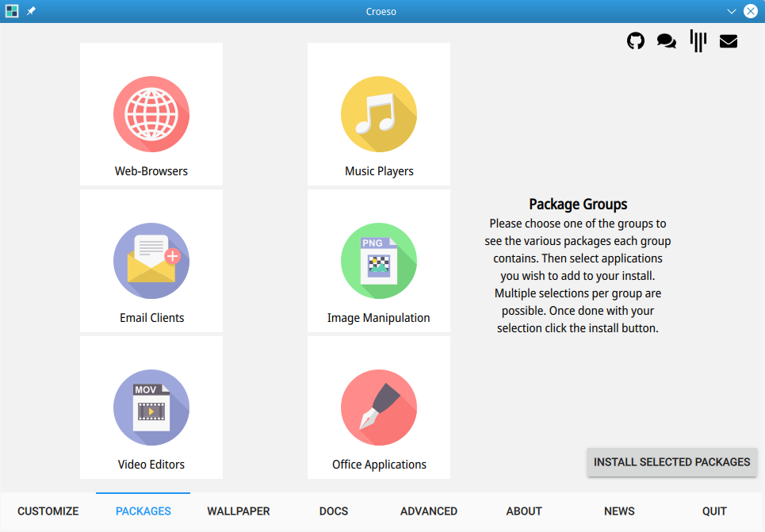Switch to the Customize tab
Screen dimensions: 765x532
48,511
